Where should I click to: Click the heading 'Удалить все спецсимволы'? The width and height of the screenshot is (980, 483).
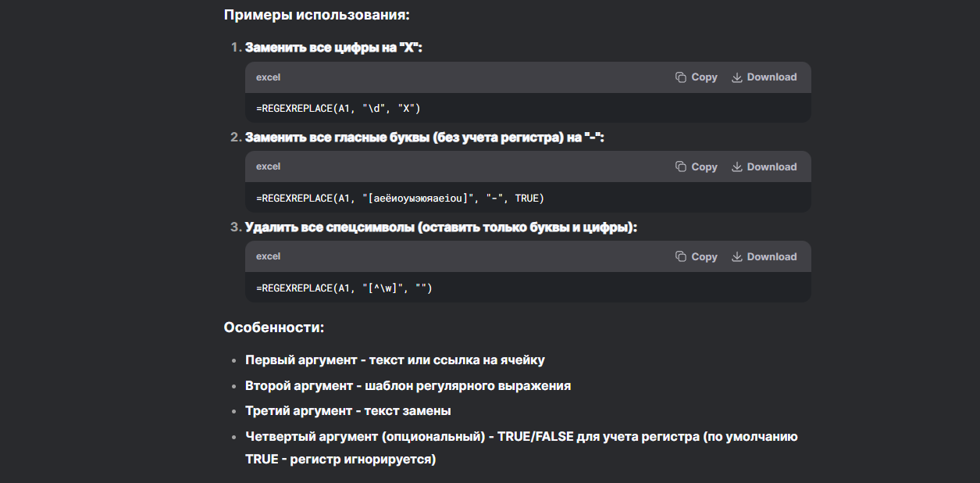click(x=440, y=227)
